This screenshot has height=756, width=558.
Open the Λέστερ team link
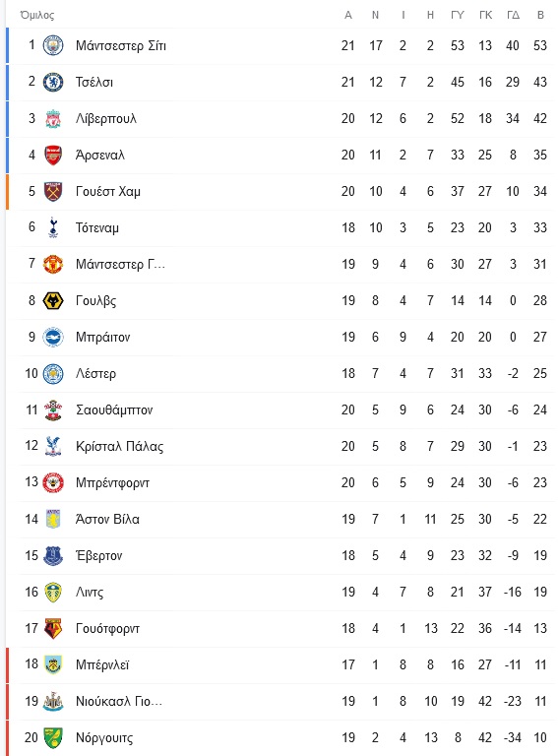pos(95,374)
